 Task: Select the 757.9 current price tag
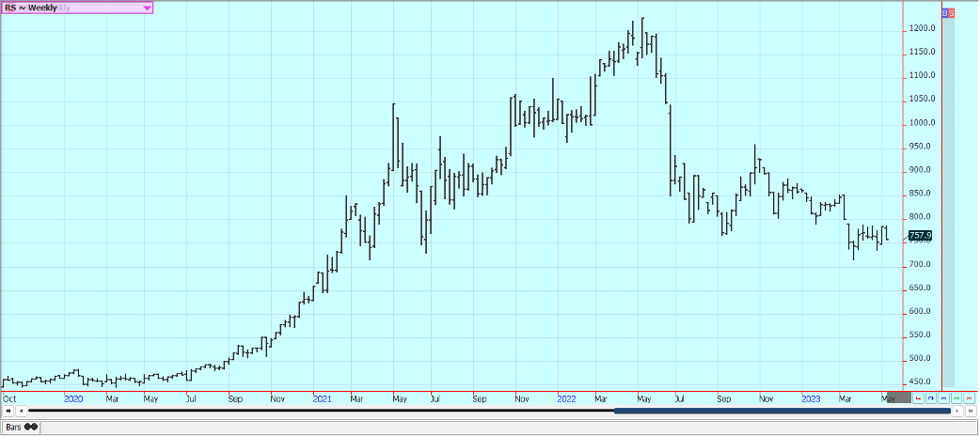tap(920, 236)
